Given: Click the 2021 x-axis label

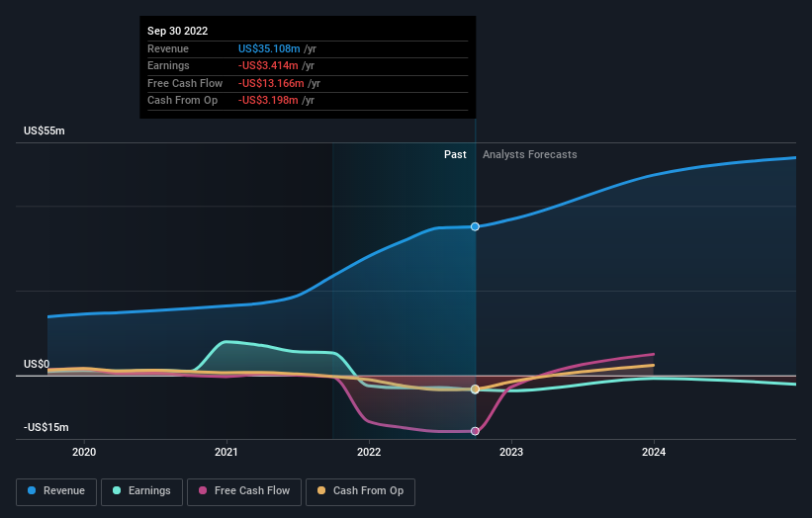Looking at the screenshot, I should click(x=226, y=452).
